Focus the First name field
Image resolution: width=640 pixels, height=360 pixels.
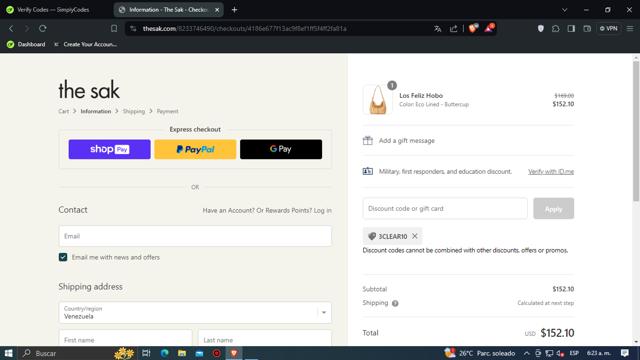pos(125,339)
